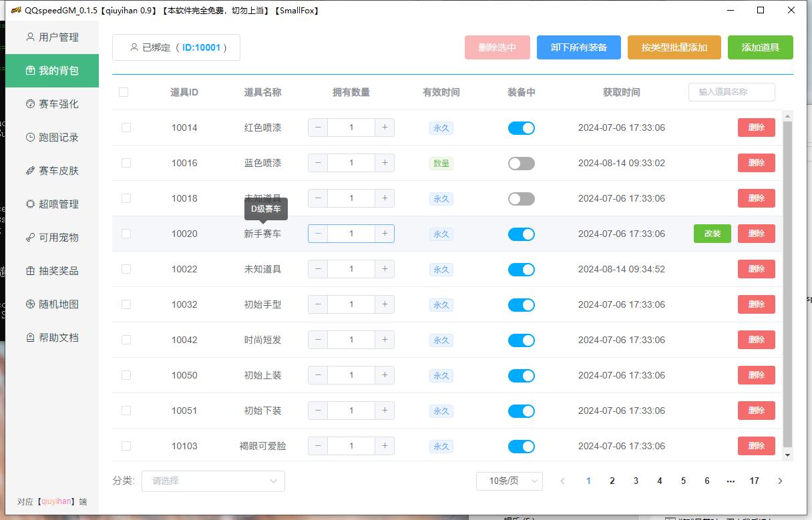Click next page arrow in pagination
812x520 pixels.
click(x=780, y=481)
